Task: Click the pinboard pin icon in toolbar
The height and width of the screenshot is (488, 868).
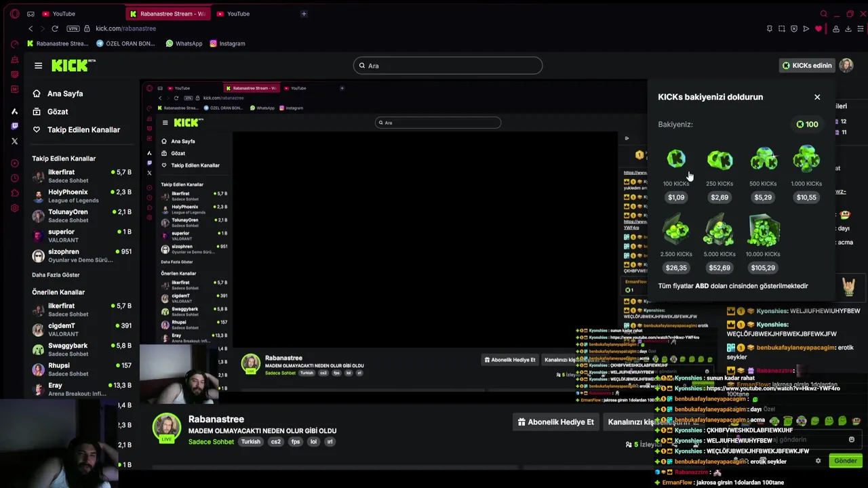Action: [x=770, y=28]
